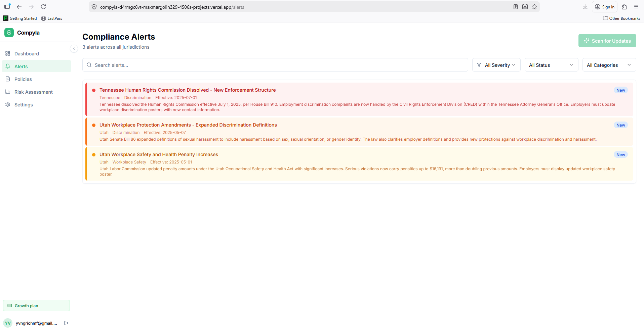Go to Dashboard in the sidebar
This screenshot has width=644, height=330.
pos(36,54)
